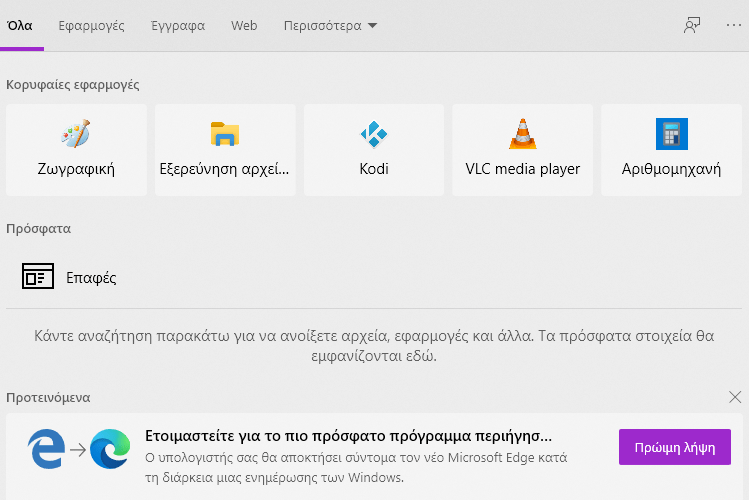The image size is (749, 500).
Task: Open the Kodi app icon
Action: (x=374, y=134)
